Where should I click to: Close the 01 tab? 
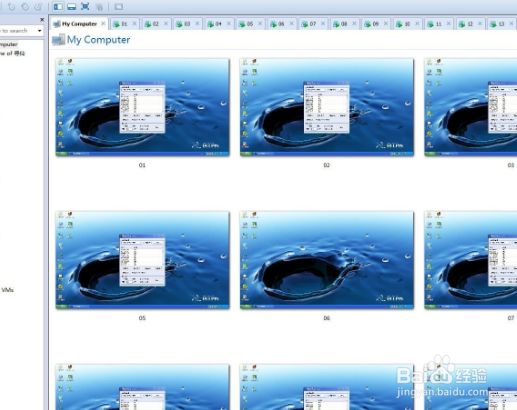tap(135, 23)
